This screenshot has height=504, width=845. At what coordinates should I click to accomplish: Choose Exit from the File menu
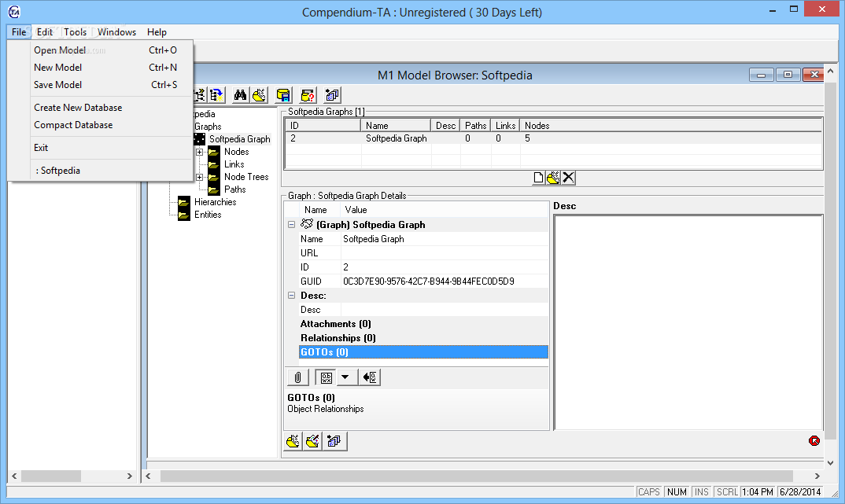101,148
